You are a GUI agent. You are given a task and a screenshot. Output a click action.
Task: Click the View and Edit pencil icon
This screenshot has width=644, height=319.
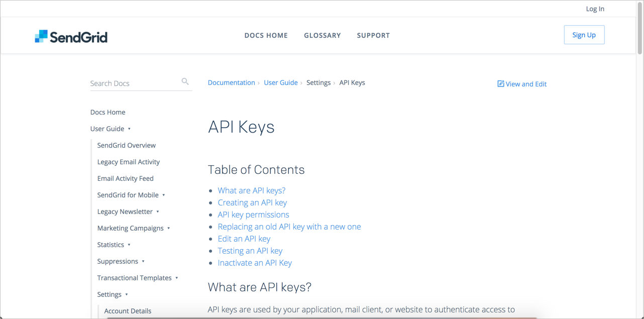point(500,84)
